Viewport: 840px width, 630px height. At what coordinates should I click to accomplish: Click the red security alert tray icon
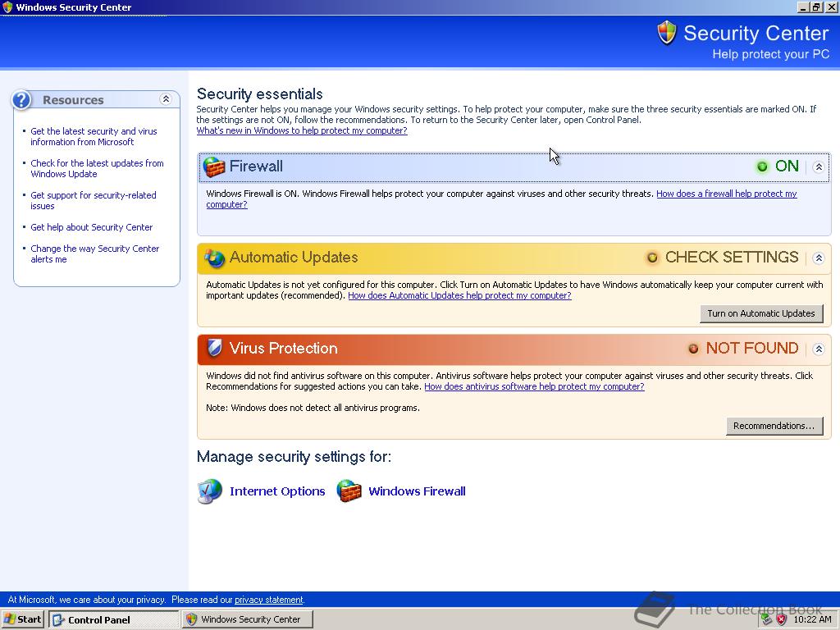pyautogui.click(x=782, y=620)
